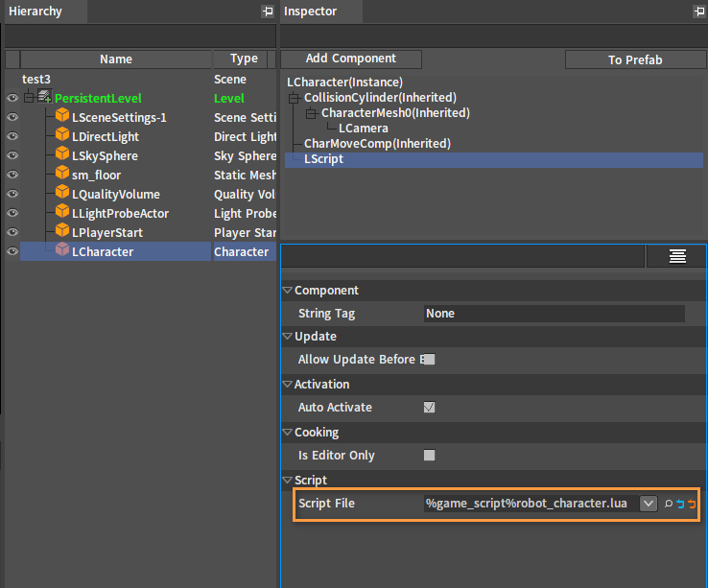Sort by the Name column header
The image size is (708, 588).
coord(116,59)
